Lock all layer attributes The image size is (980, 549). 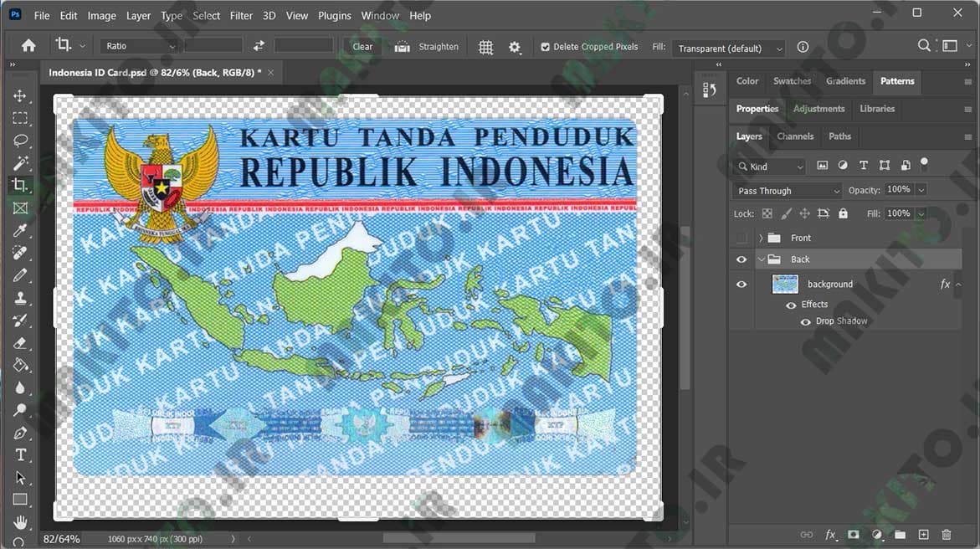click(x=843, y=214)
